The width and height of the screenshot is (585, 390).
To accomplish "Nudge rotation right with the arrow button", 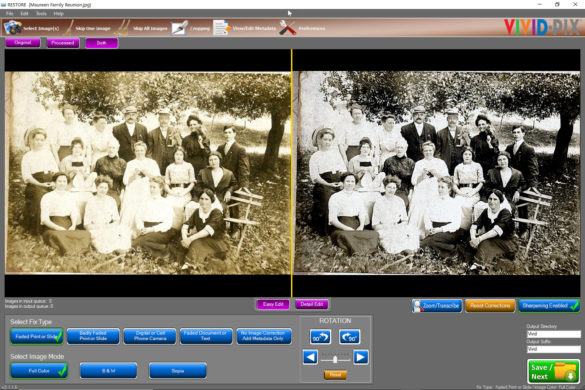I will point(360,357).
